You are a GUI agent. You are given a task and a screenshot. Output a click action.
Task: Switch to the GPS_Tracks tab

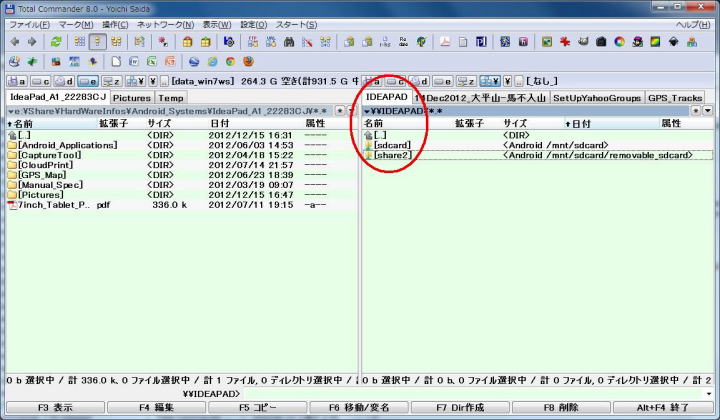(675, 98)
